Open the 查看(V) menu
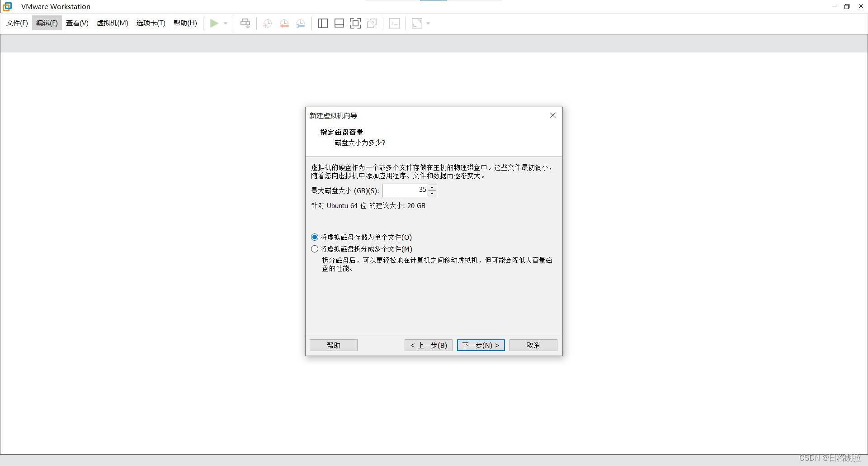 pos(77,23)
